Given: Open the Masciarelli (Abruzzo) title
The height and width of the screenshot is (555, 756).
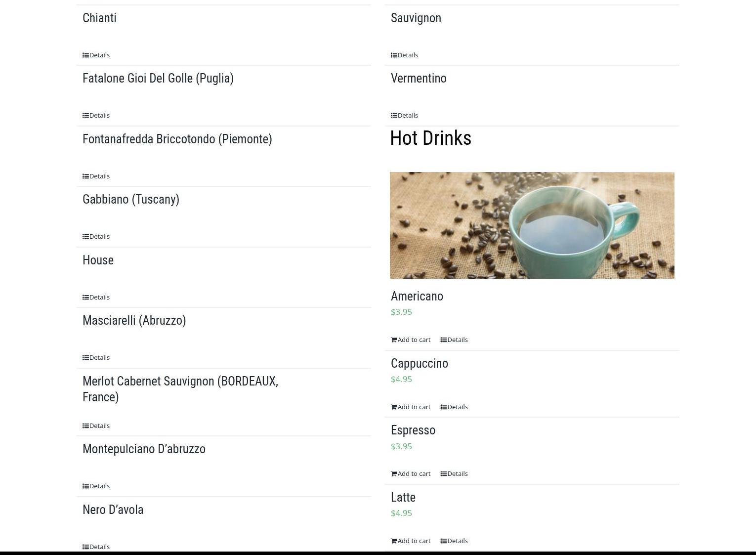Looking at the screenshot, I should point(134,321).
